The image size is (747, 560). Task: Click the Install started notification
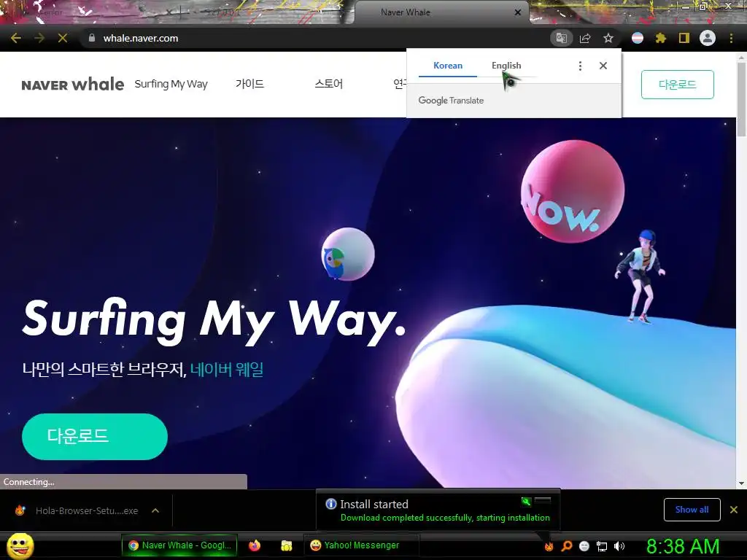438,510
